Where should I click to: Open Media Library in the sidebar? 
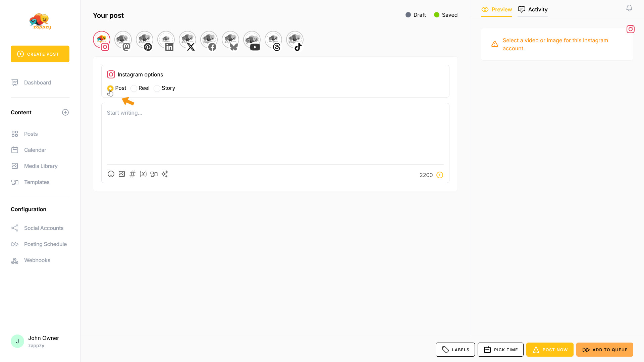[x=41, y=166]
